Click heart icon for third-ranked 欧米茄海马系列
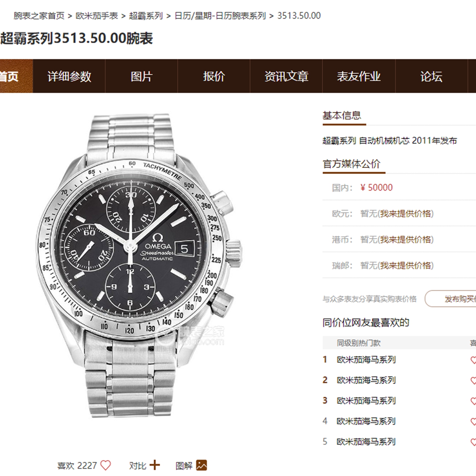 click(x=473, y=401)
